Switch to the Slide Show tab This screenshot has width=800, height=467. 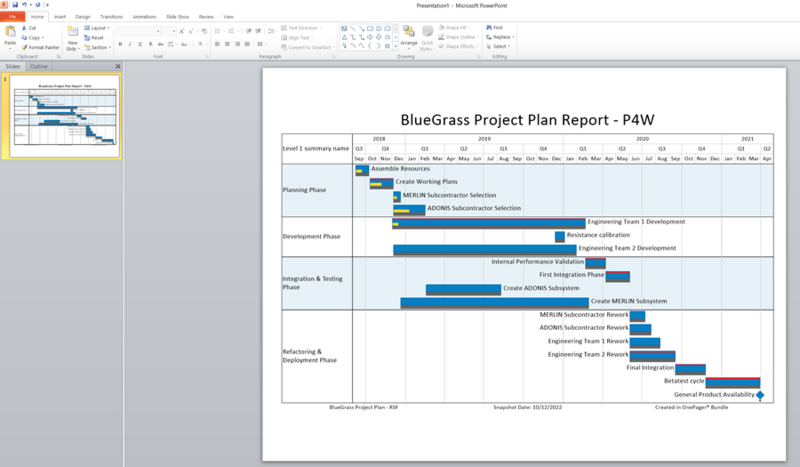pos(177,17)
